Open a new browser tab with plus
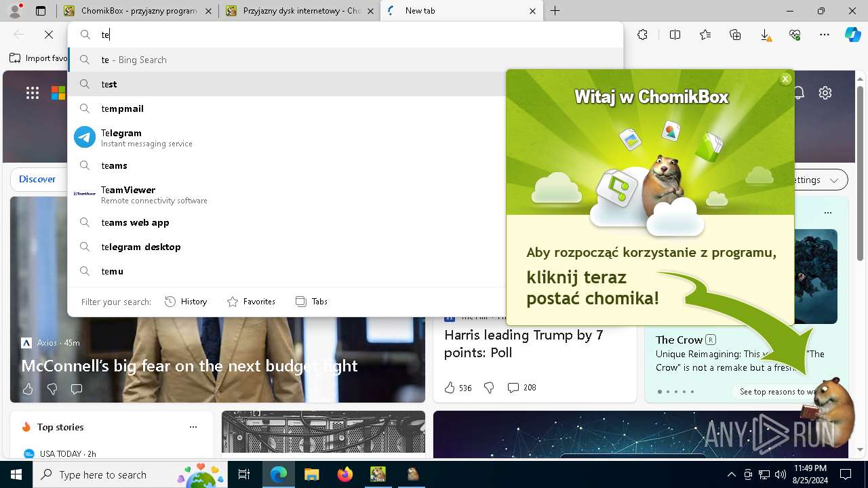 pyautogui.click(x=555, y=11)
